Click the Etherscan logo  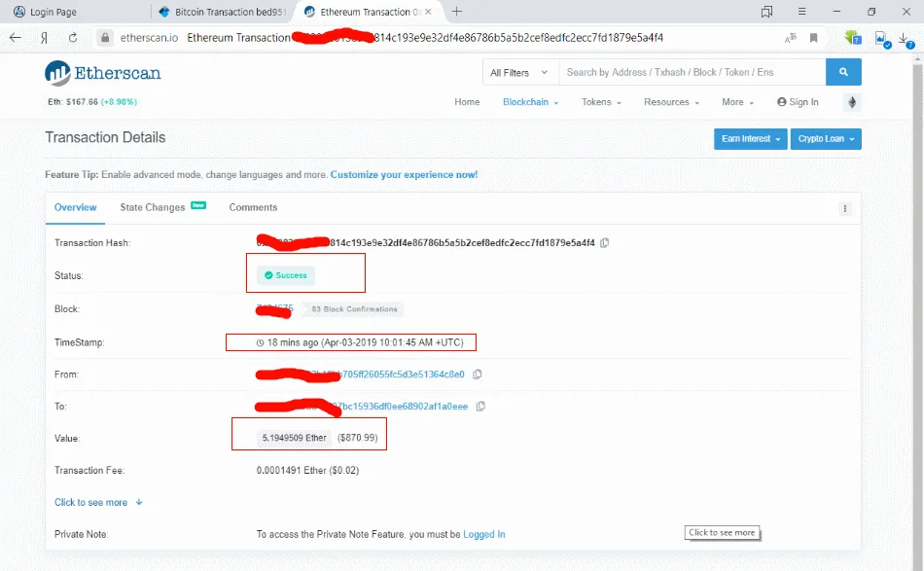pos(102,73)
